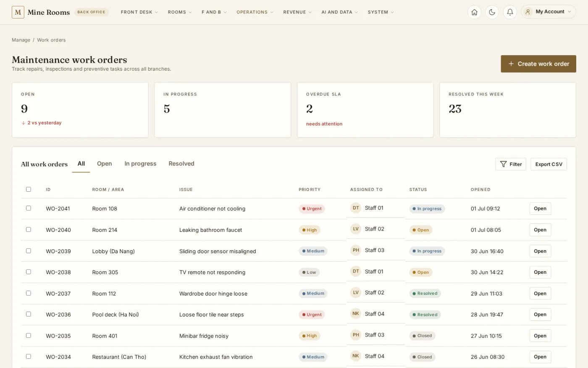Image resolution: width=588 pixels, height=368 pixels.
Task: Open work order WO-2034
Action: pyautogui.click(x=540, y=357)
